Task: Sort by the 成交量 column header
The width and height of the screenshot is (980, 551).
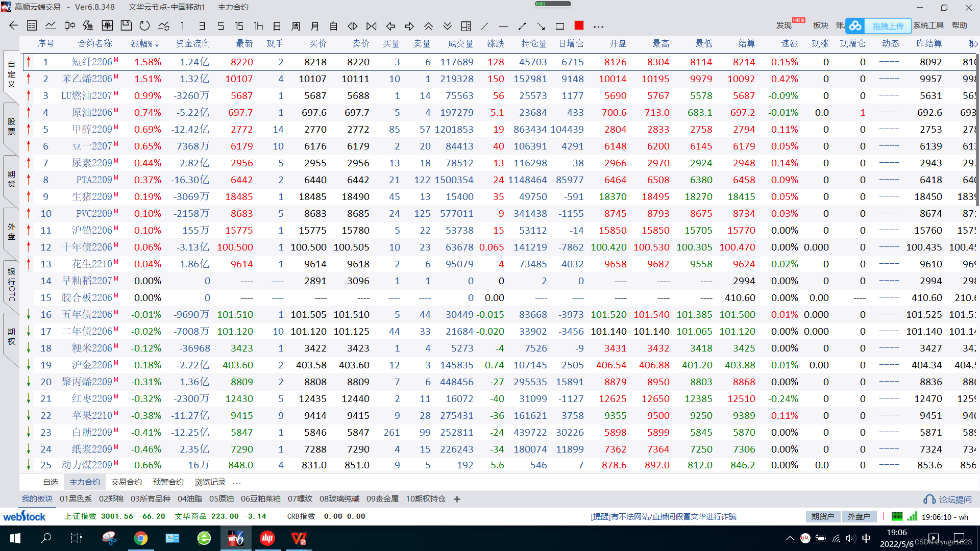Action: (x=460, y=43)
